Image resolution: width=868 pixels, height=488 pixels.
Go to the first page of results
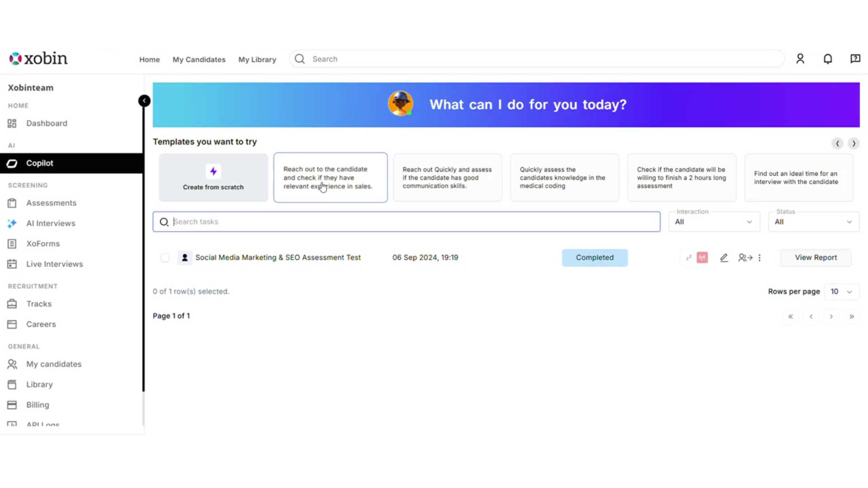tap(791, 316)
